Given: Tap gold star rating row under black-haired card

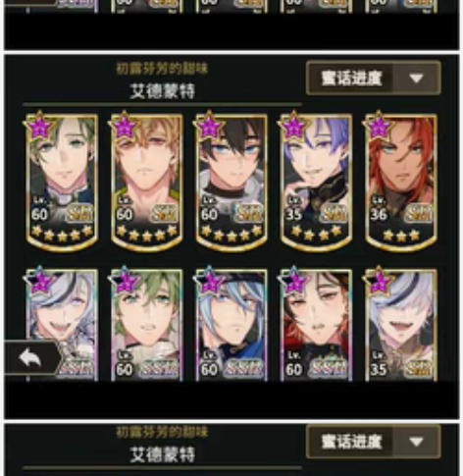Looking at the screenshot, I should tap(231, 234).
